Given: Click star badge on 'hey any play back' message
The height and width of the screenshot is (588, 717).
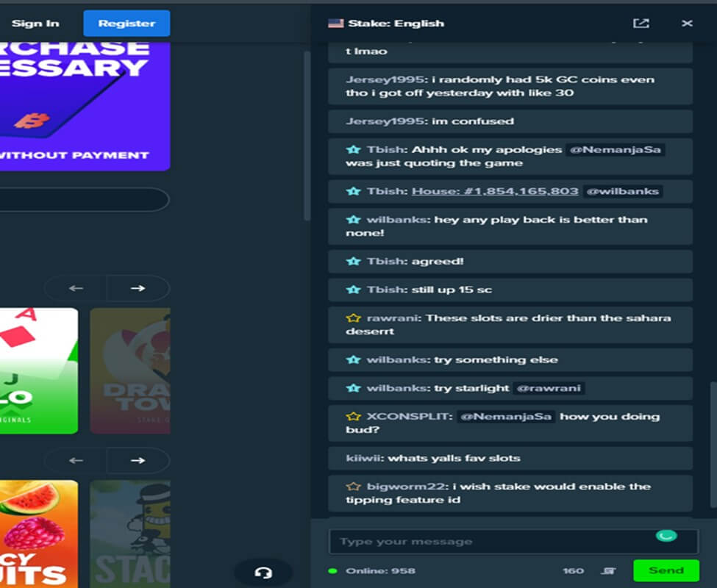Looking at the screenshot, I should (x=353, y=220).
